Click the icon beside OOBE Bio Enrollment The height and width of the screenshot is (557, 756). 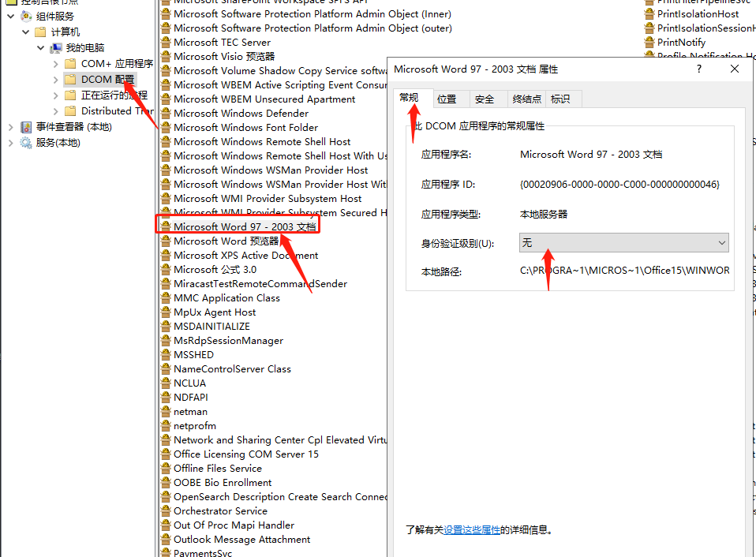pos(166,483)
